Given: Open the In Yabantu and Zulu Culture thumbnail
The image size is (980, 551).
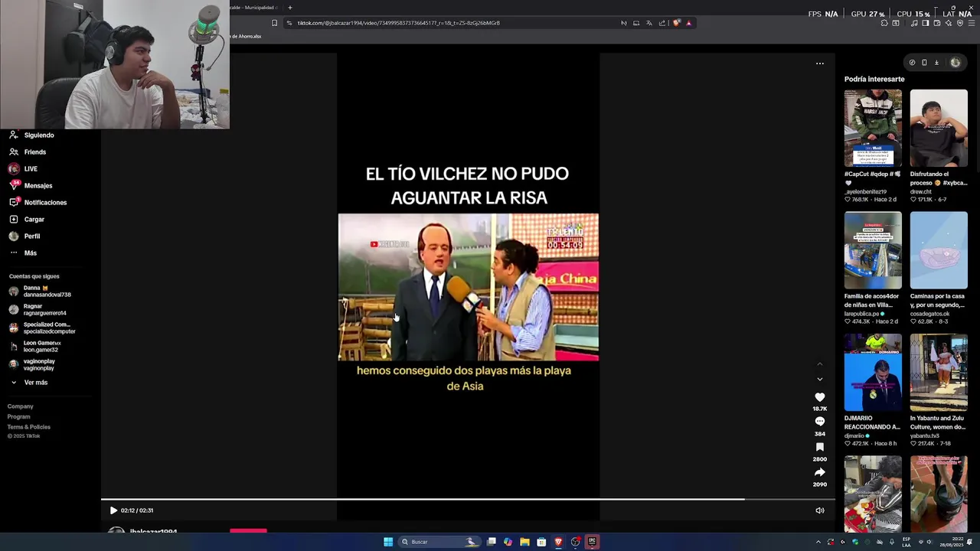Looking at the screenshot, I should (939, 372).
